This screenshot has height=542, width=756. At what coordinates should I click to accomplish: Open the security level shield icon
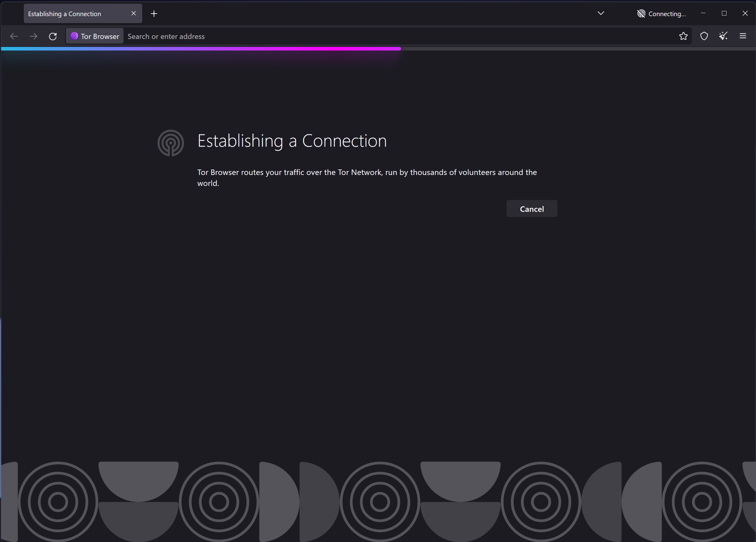tap(704, 36)
